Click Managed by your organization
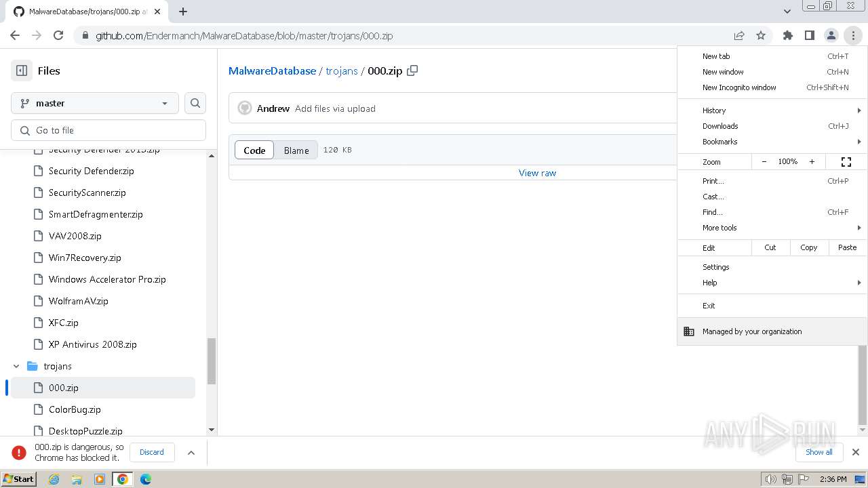Viewport: 868px width, 488px height. tap(772, 331)
